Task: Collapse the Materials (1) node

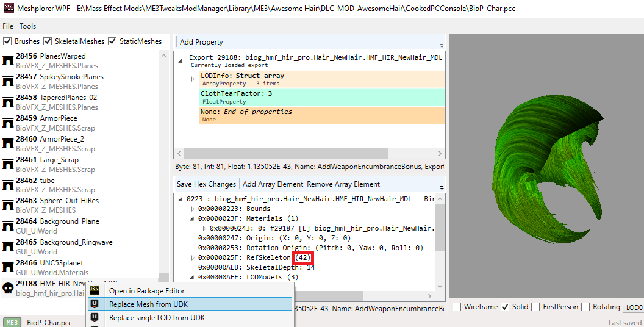Action: point(192,218)
